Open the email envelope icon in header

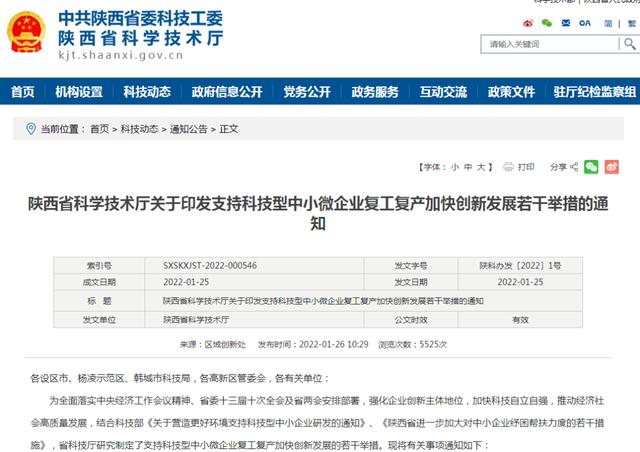(566, 23)
